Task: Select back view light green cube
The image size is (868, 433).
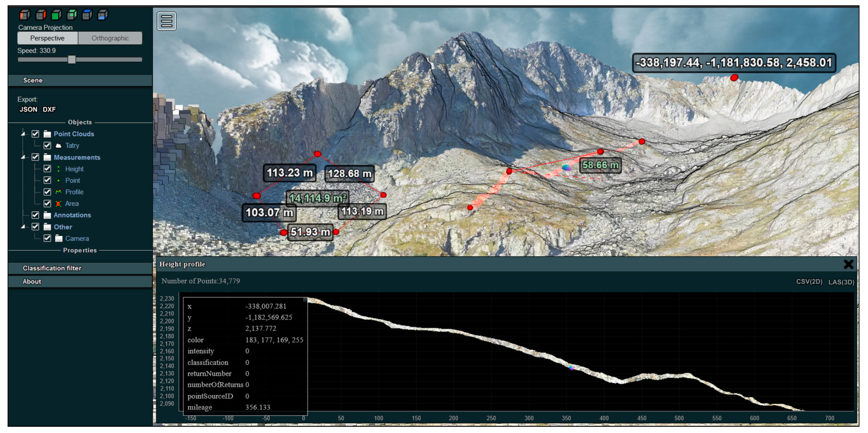Action: (71, 14)
